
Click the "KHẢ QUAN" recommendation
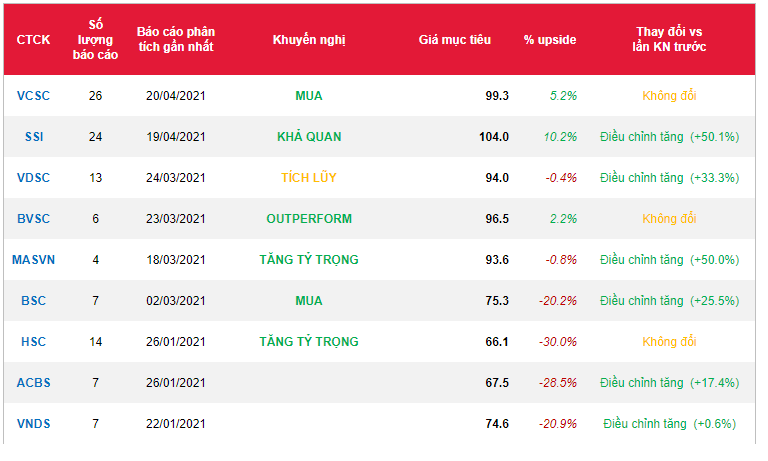(309, 137)
